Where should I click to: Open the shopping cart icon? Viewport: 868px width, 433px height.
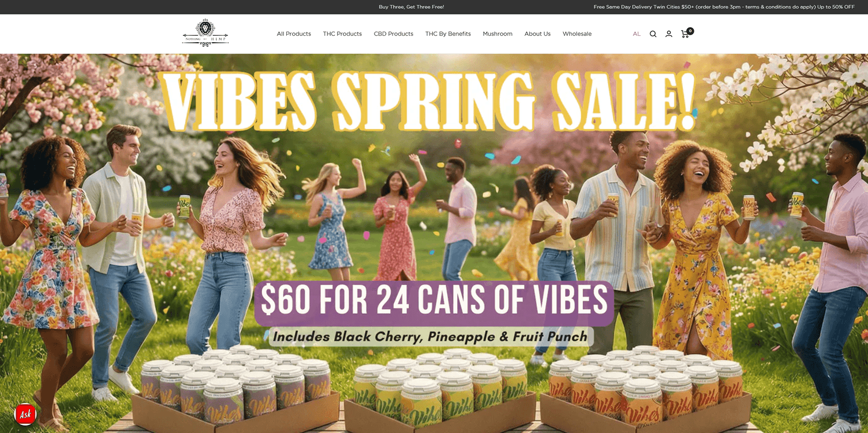pos(685,34)
